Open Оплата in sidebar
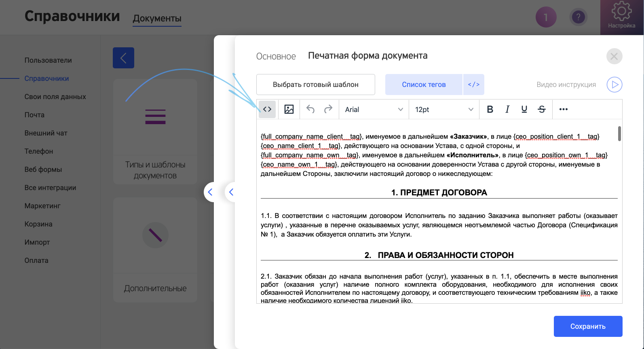644x349 pixels. 36,260
